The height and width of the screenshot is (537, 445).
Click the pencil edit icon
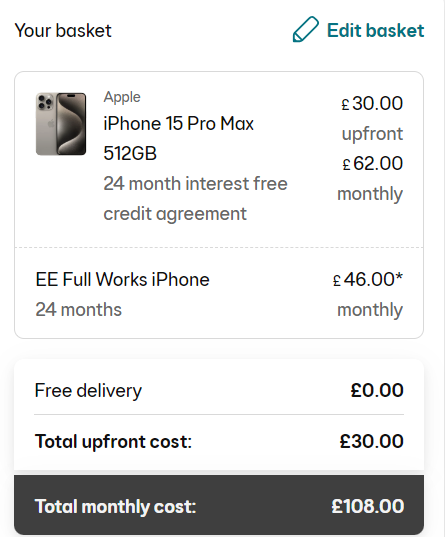(306, 29)
